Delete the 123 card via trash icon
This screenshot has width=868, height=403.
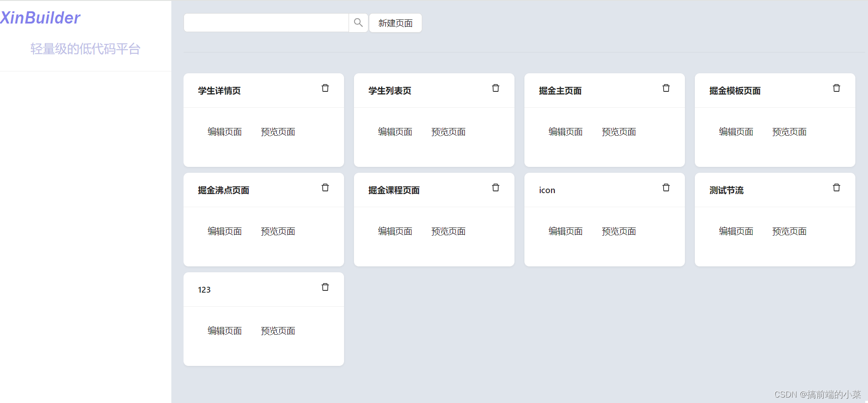click(x=325, y=287)
